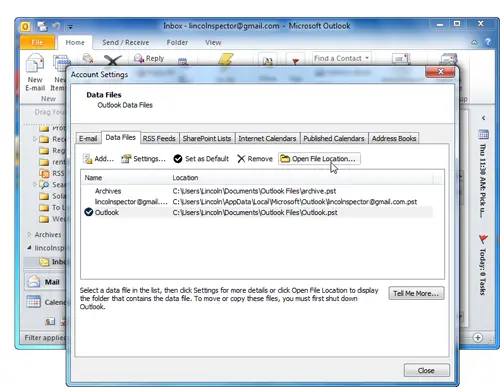Click Open File Location in Account Settings
Screen dimensions: 500x387
click(x=319, y=159)
